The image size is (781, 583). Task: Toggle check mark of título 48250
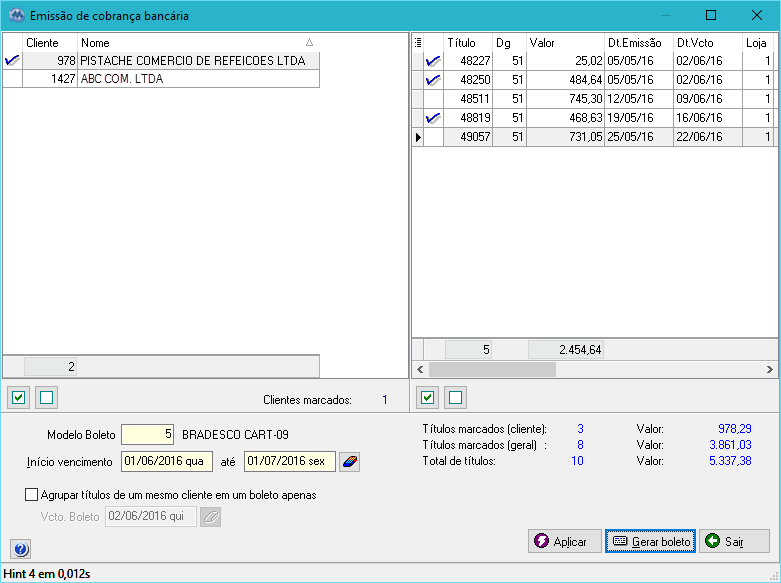pyautogui.click(x=433, y=80)
